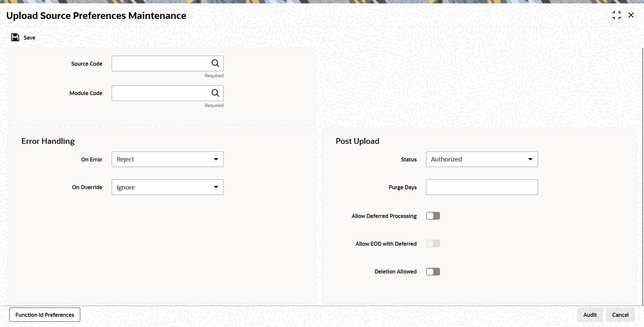Click into the Purge Days field
Viewport: 644px width, 327px height.
(x=482, y=187)
